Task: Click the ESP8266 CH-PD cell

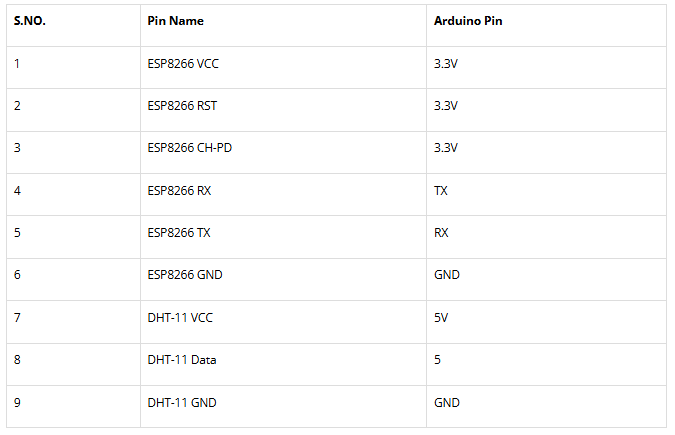Action: click(x=190, y=148)
